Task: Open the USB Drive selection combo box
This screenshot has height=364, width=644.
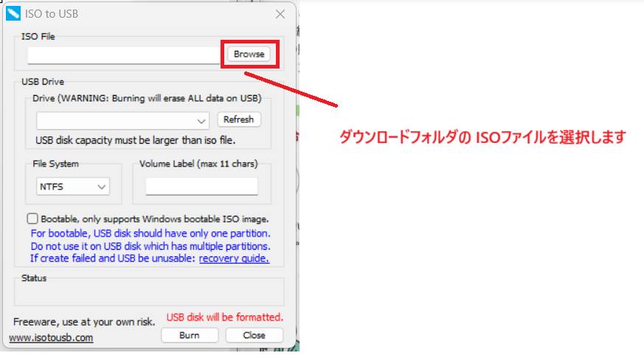Action: 122,120
